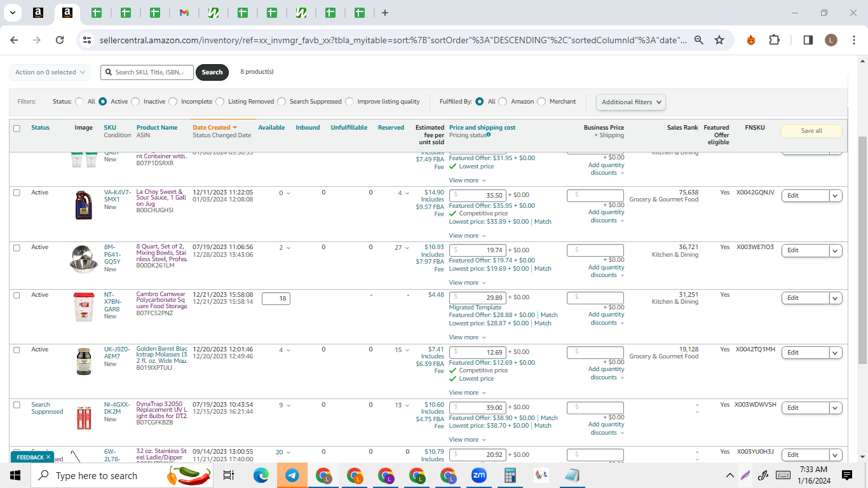View site information icon in address bar
The height and width of the screenshot is (488, 868).
point(88,40)
